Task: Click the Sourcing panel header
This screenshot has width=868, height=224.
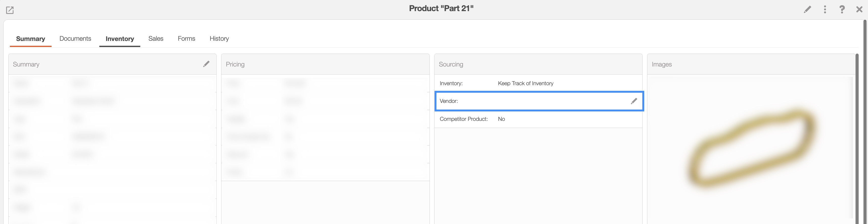Action: click(x=450, y=64)
